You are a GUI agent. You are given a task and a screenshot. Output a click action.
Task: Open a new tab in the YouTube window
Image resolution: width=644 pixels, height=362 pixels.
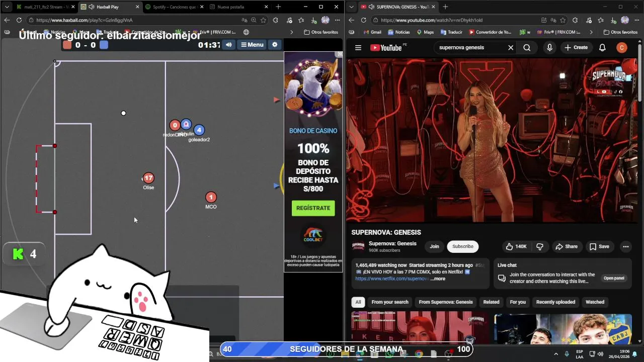click(445, 7)
